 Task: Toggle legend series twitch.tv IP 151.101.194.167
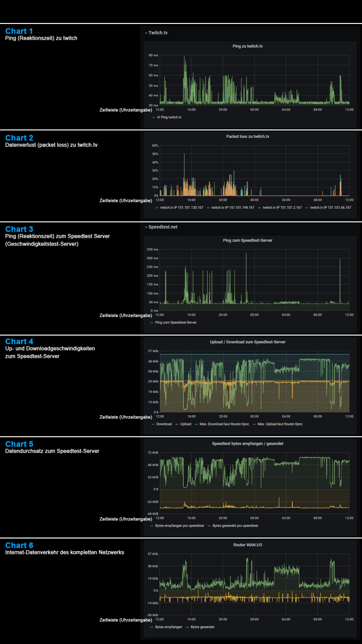[x=233, y=207]
